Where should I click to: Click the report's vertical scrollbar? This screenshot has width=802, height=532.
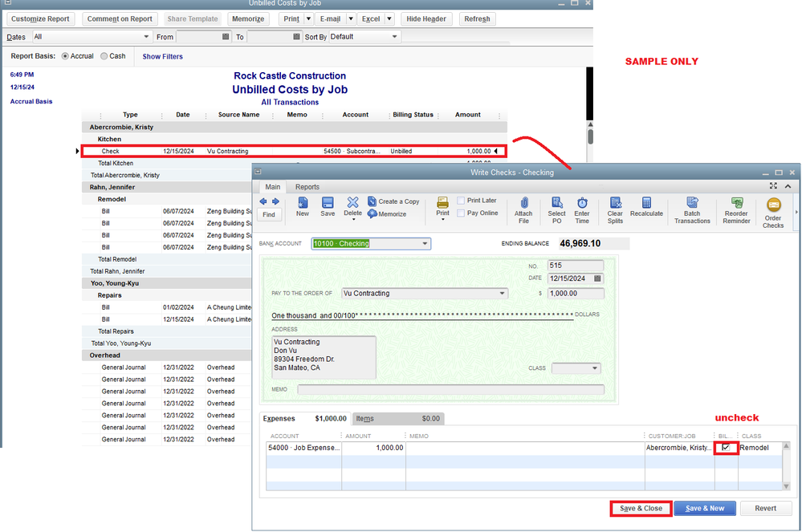590,136
